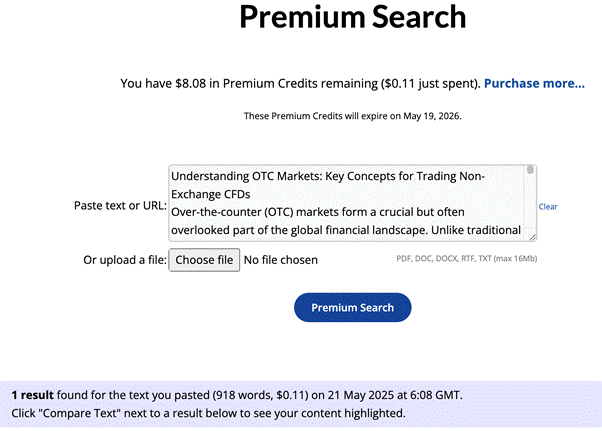The height and width of the screenshot is (431, 602).
Task: Click the "Compare Text" instruction line
Action: pyautogui.click(x=208, y=412)
